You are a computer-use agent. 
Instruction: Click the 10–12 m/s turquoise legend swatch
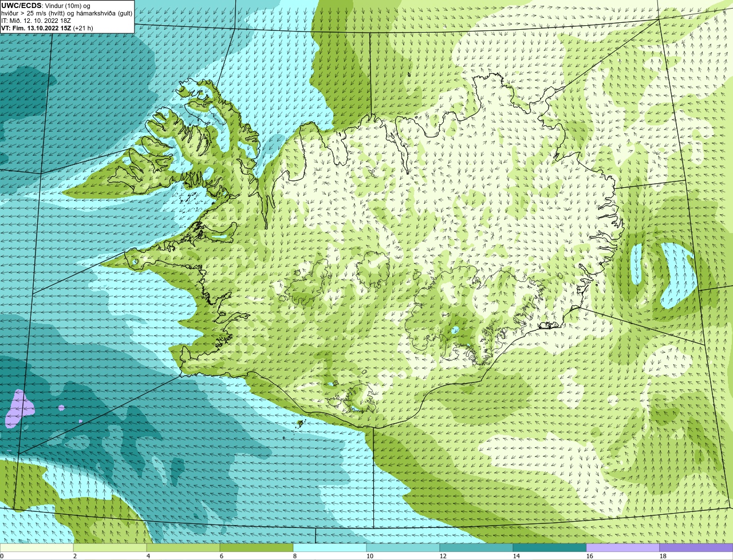click(403, 547)
